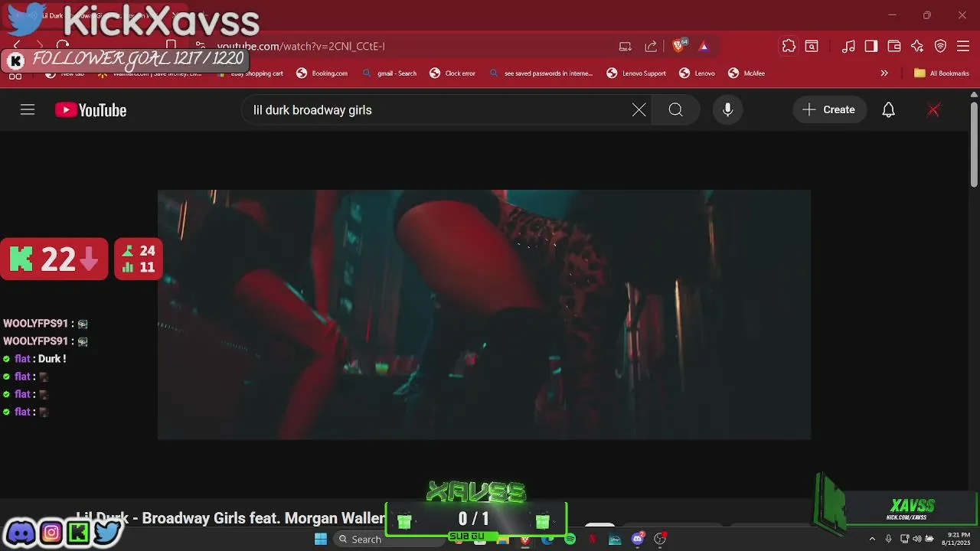
Task: Open search-in-window toolbar icon
Action: coord(812,46)
